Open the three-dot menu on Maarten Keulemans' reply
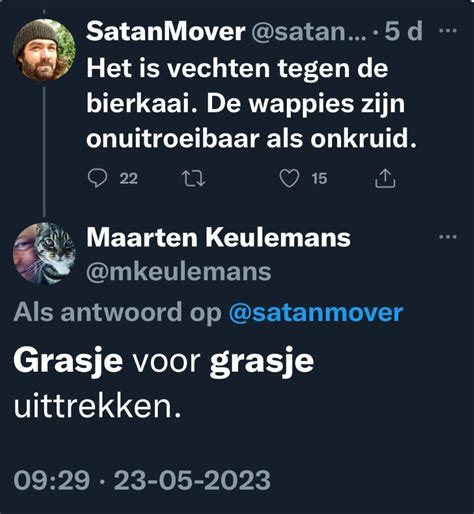The width and height of the screenshot is (474, 514). pyautogui.click(x=448, y=237)
